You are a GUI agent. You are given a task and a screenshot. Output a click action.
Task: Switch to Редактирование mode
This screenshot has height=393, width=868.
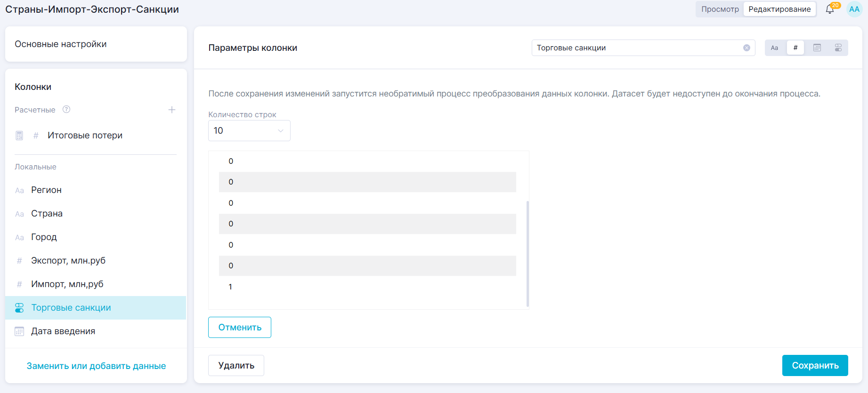pos(779,9)
